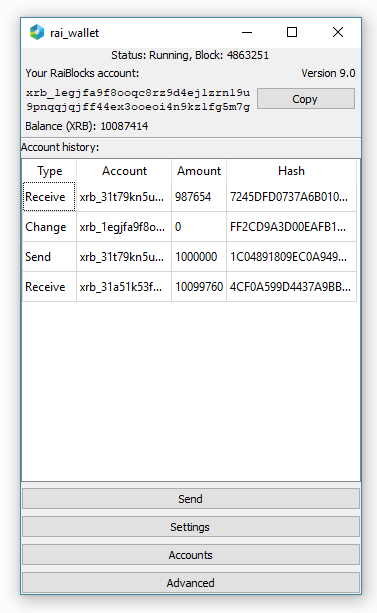Click the Amount column header
The height and width of the screenshot is (613, 377).
199,171
